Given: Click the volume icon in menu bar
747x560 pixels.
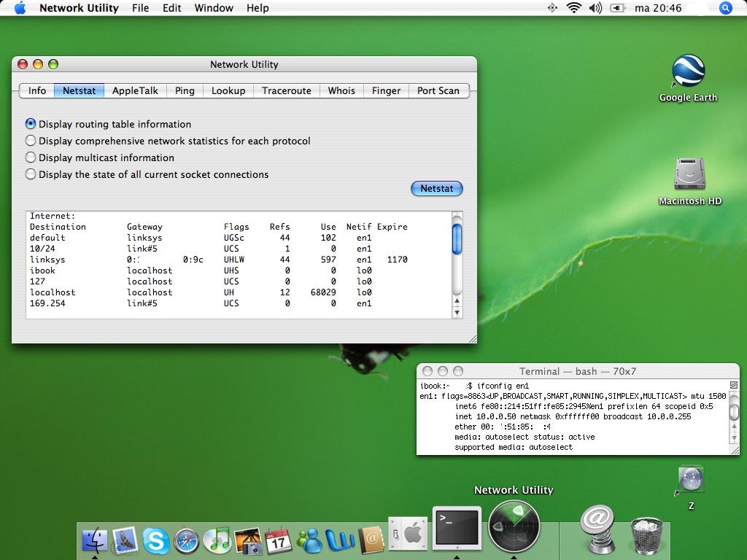Looking at the screenshot, I should (595, 7).
